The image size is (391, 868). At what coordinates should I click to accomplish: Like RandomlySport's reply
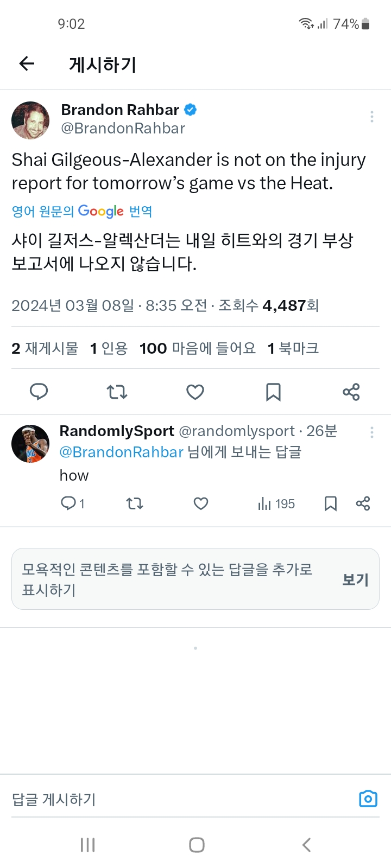[x=201, y=503]
